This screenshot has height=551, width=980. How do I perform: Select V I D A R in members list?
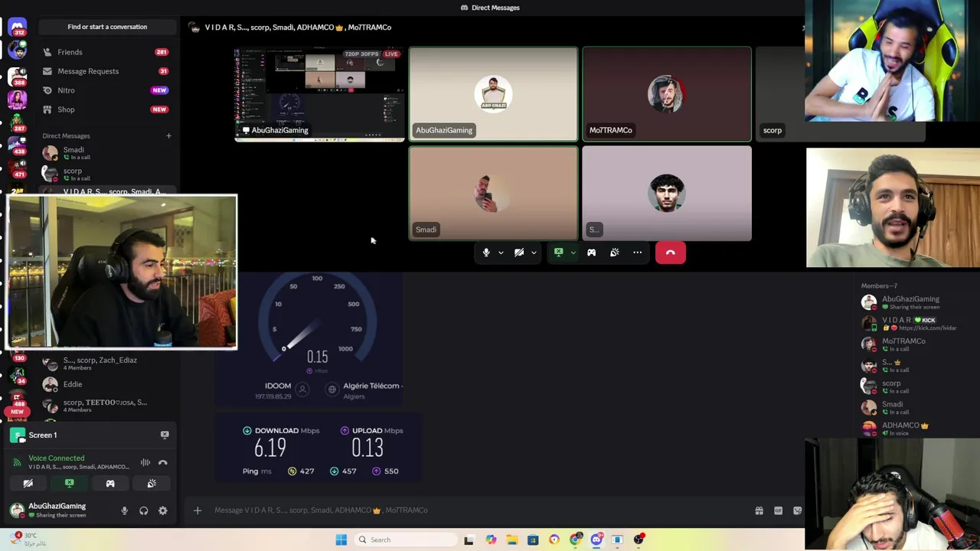click(911, 324)
